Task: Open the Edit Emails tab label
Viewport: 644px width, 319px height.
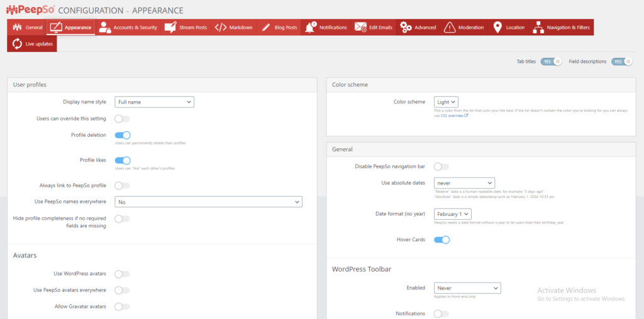Action: (380, 28)
